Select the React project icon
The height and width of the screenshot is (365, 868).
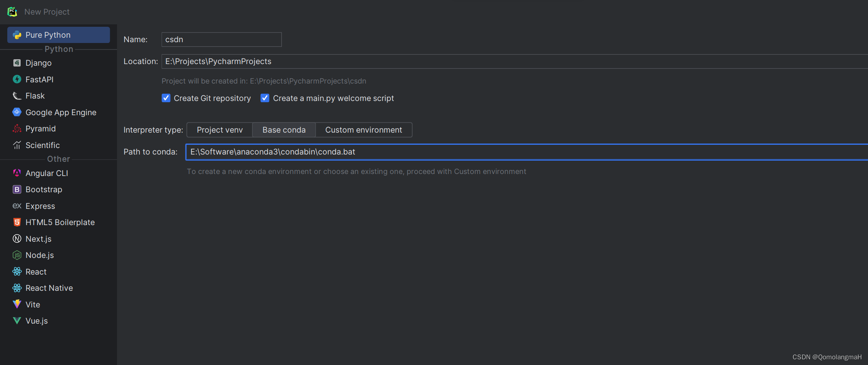coord(17,271)
